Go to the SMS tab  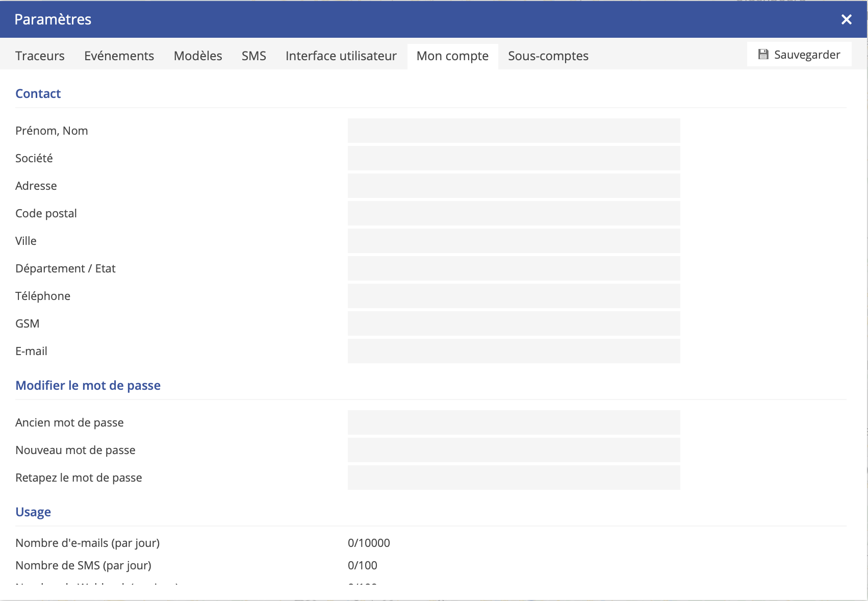[253, 56]
